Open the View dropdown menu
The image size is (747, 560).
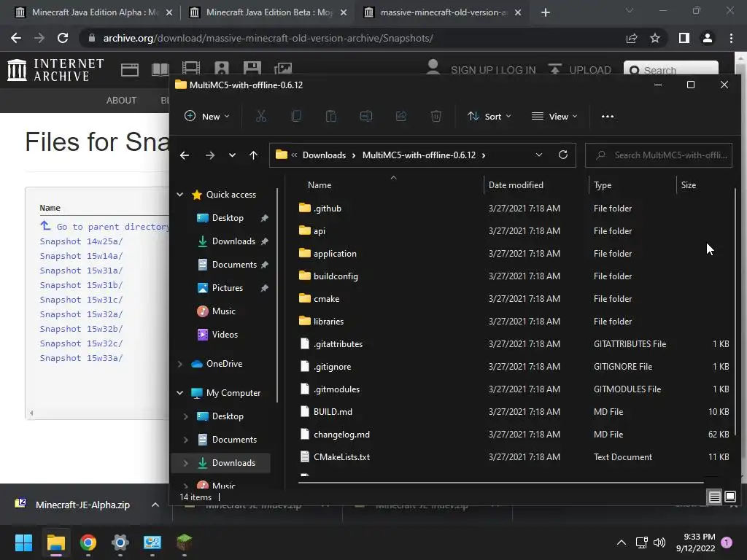coord(554,116)
